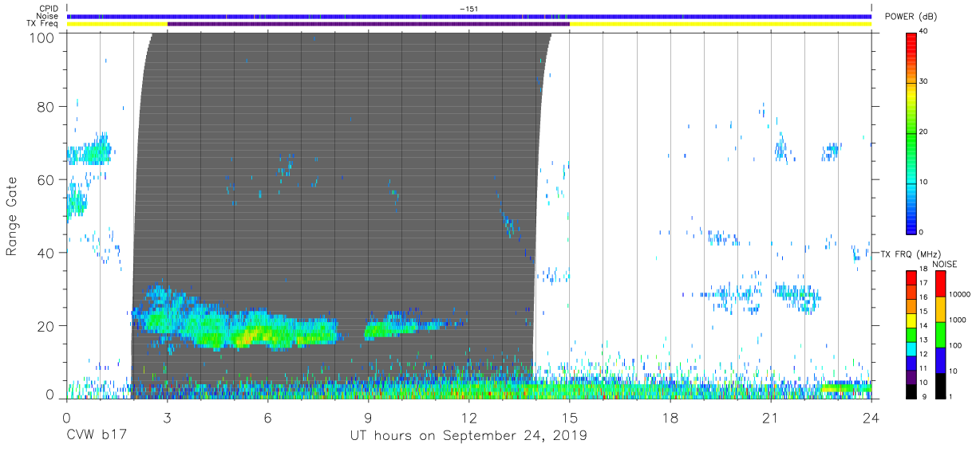Click the x-axis tick label "18"
The height and width of the screenshot is (452, 980).
click(x=670, y=417)
